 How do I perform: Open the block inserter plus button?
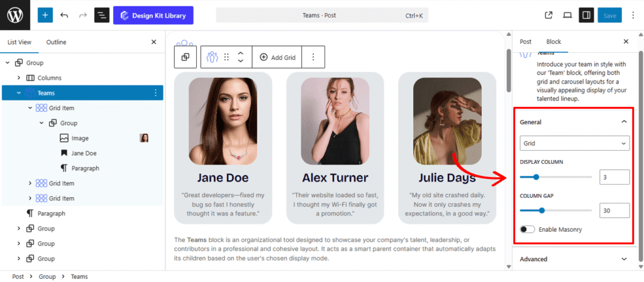(x=45, y=15)
